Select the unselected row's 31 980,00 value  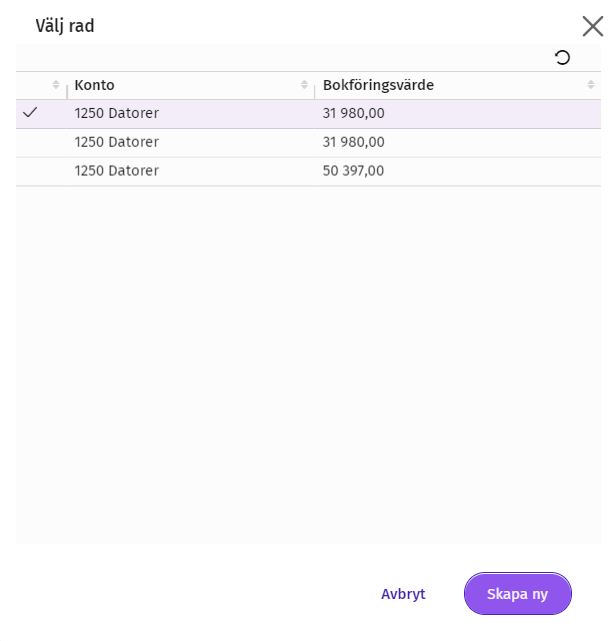[353, 142]
